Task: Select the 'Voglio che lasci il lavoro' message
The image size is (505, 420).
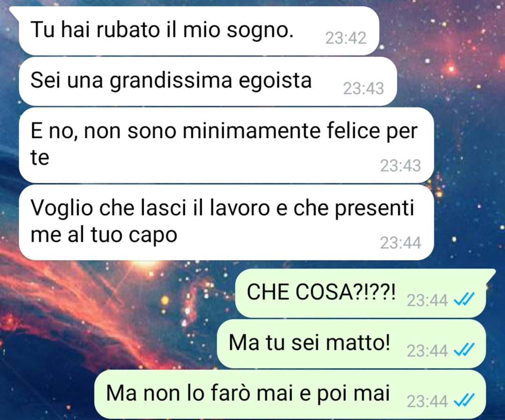Action: click(226, 222)
